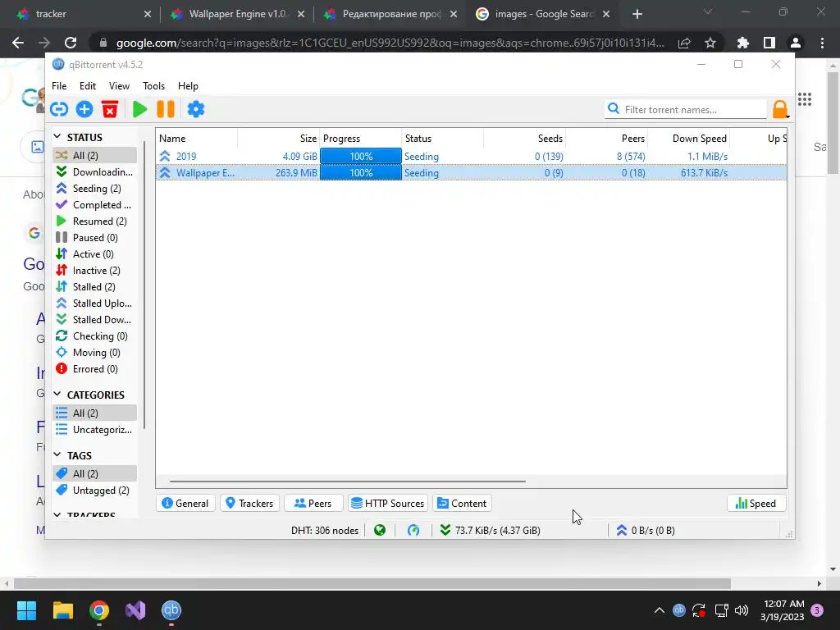Sort by Seeds column header
Image resolution: width=840 pixels, height=630 pixels.
pyautogui.click(x=524, y=138)
